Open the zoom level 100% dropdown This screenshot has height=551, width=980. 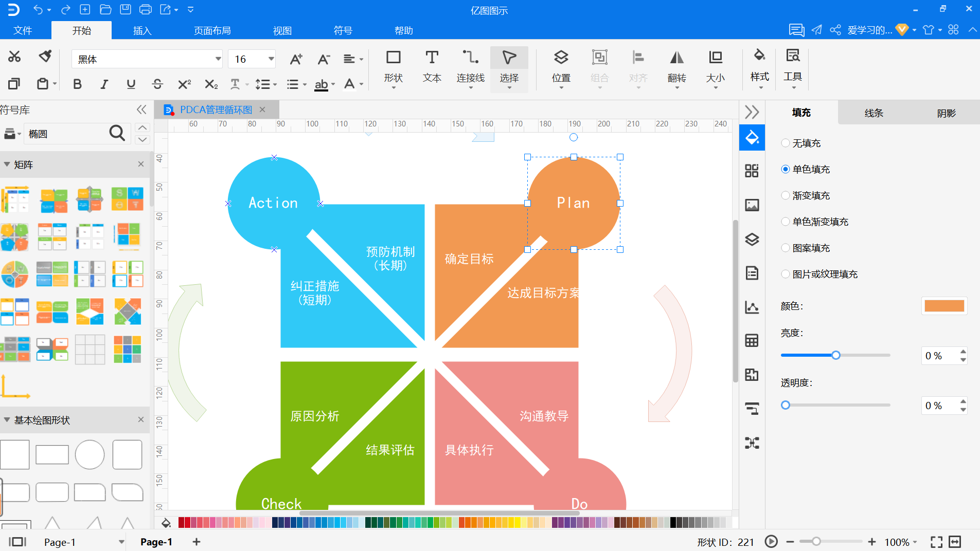point(901,542)
